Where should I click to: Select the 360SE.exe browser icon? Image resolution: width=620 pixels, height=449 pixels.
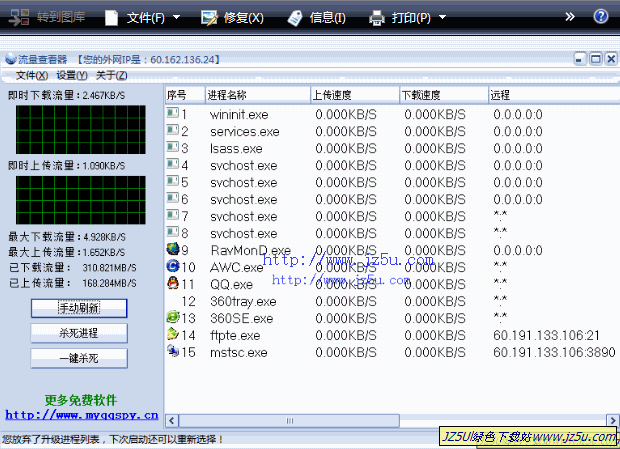173,318
